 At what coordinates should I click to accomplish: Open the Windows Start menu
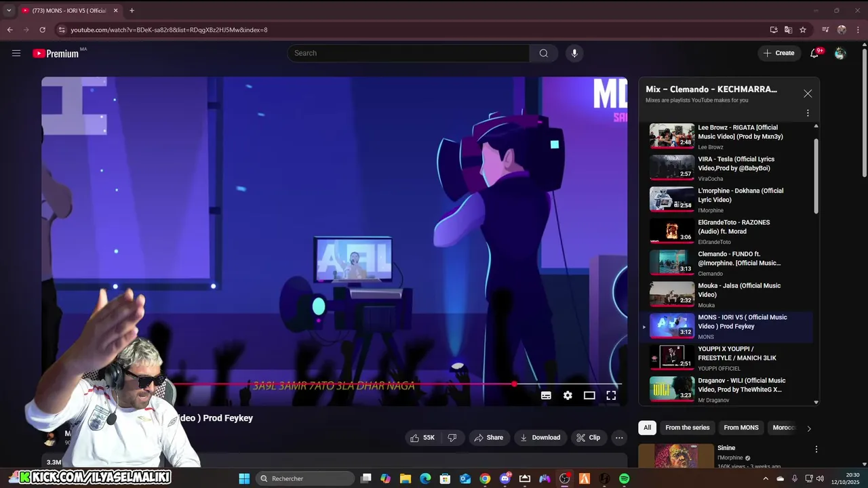244,479
